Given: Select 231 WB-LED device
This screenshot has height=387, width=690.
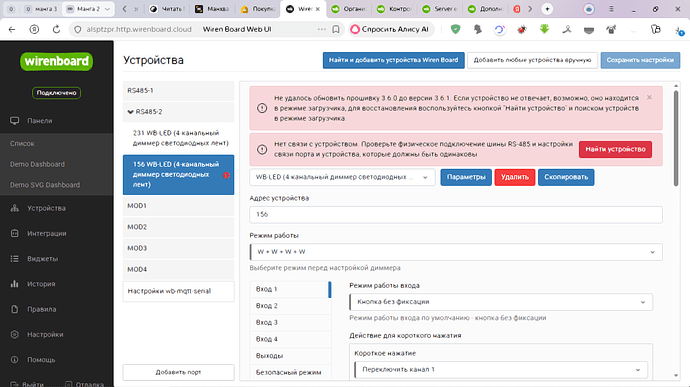Looking at the screenshot, I should coord(178,138).
